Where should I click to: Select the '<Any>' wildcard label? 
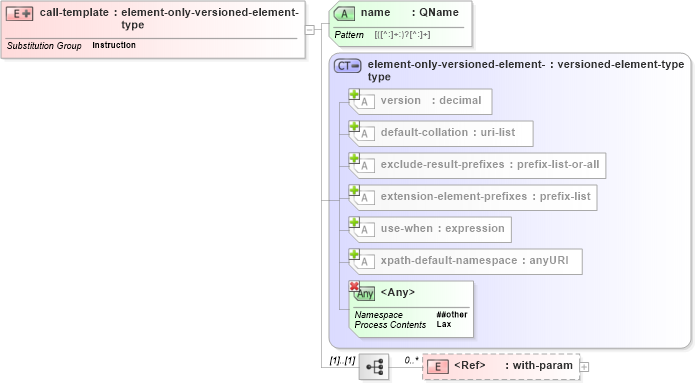tap(398, 292)
